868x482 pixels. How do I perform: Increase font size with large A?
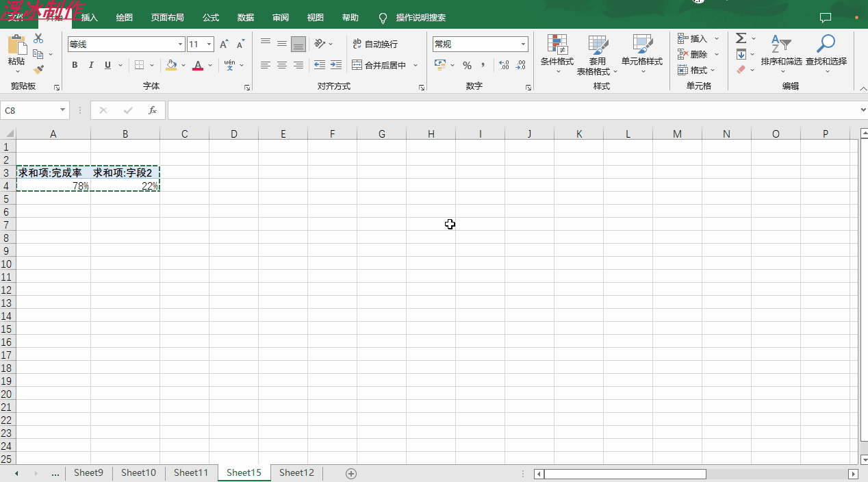[x=224, y=45]
